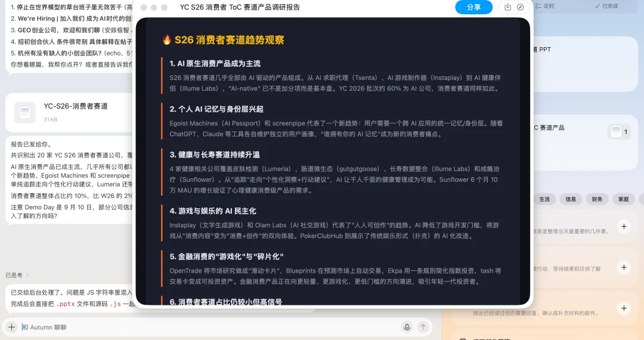Click the .pptx file reference in chat

click(66, 304)
